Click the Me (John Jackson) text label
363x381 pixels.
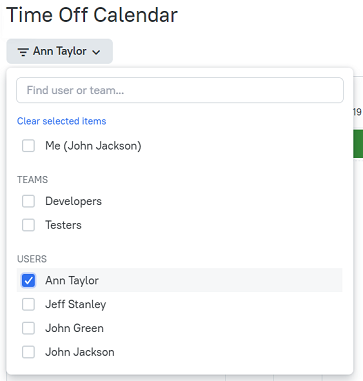[93, 146]
